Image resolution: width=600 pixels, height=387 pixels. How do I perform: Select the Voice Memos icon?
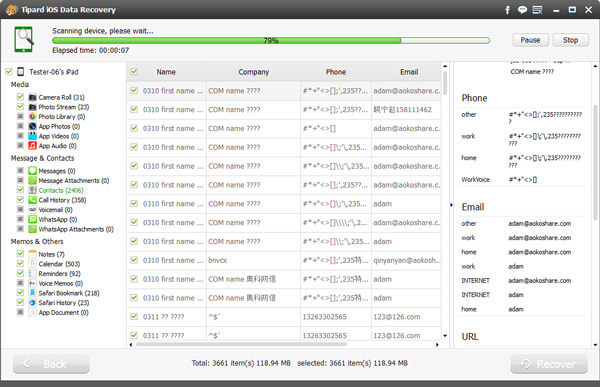33,283
